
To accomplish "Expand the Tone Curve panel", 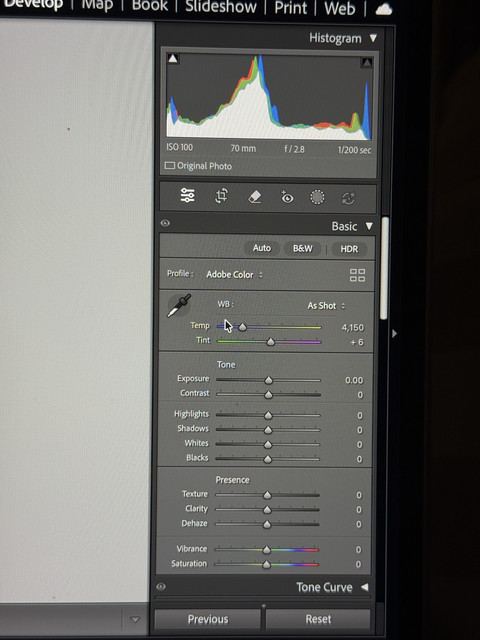I will pyautogui.click(x=364, y=587).
